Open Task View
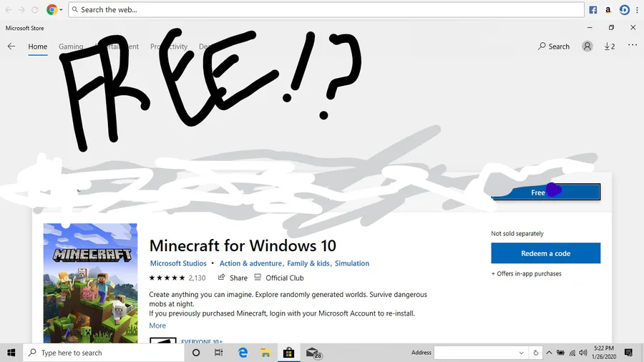Screen dimensions: 644x362 click(218, 353)
